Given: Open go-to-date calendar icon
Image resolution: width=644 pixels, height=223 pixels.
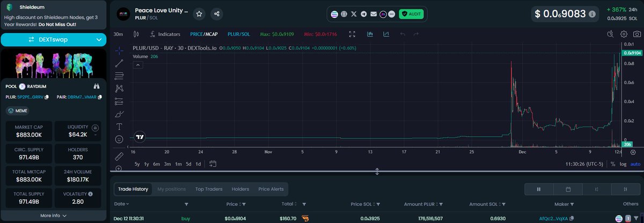Looking at the screenshot, I should click(x=213, y=164).
